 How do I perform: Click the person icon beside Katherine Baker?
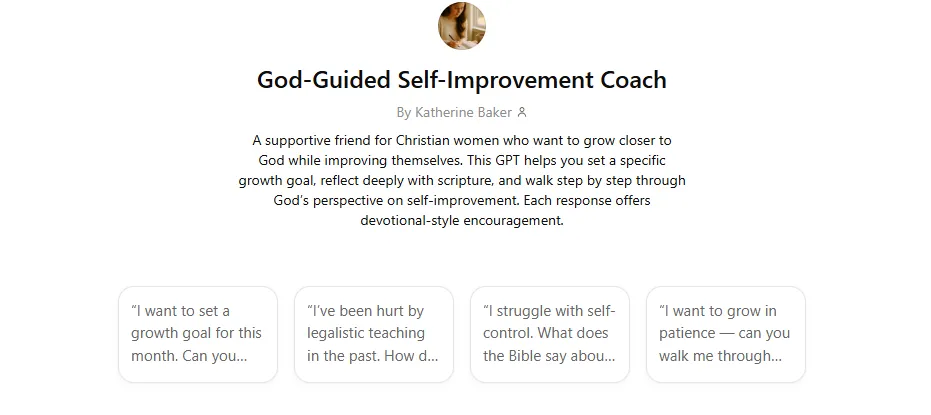point(522,113)
